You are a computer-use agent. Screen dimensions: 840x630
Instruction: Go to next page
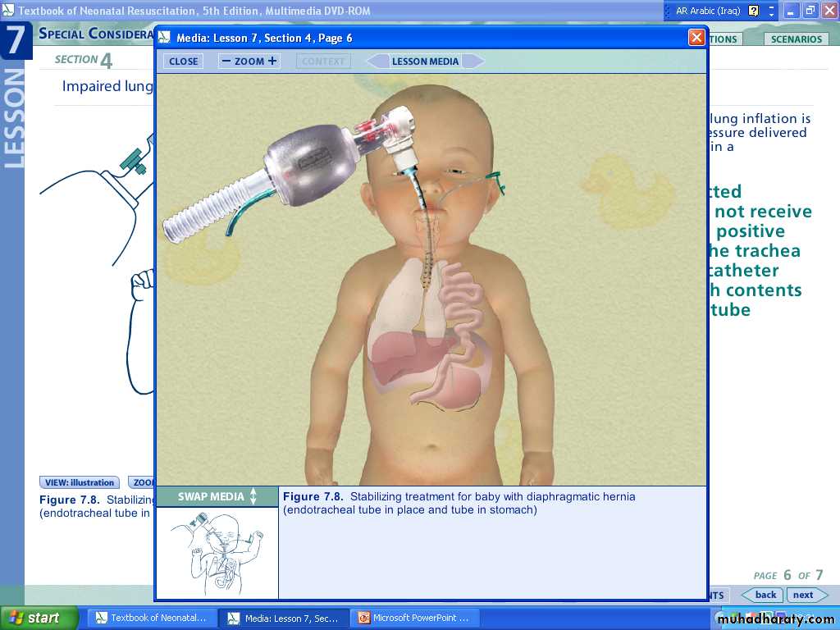click(x=805, y=595)
